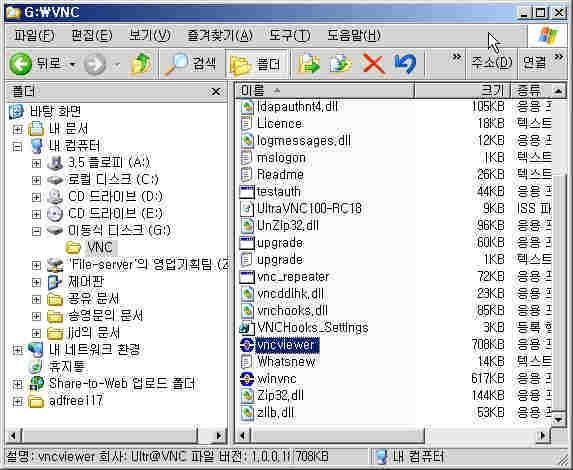Select CD 드라이브 (D:) in tree

coord(115,197)
